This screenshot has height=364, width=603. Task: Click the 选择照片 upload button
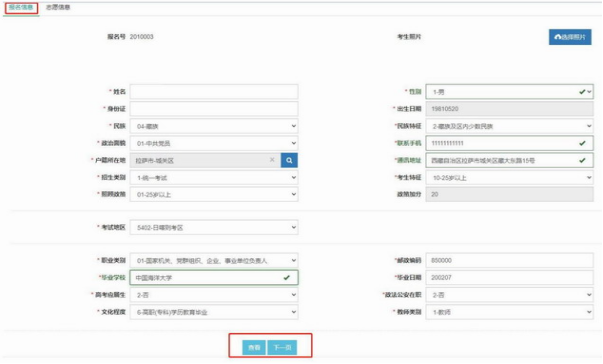point(570,37)
